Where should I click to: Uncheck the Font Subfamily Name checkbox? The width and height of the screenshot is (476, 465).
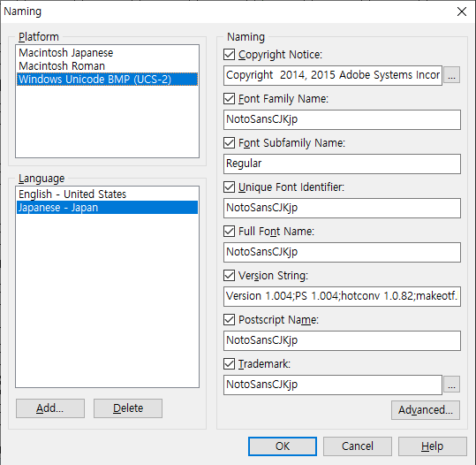[230, 143]
